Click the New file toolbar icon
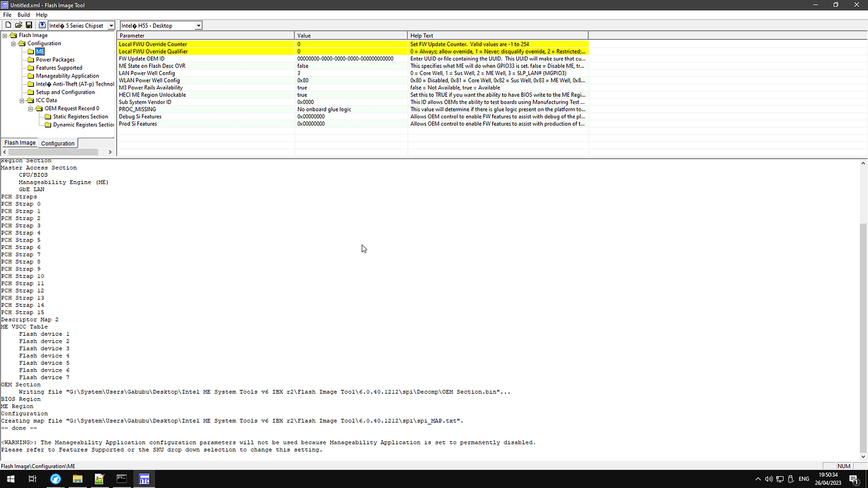This screenshot has height=488, width=868. pos(8,25)
